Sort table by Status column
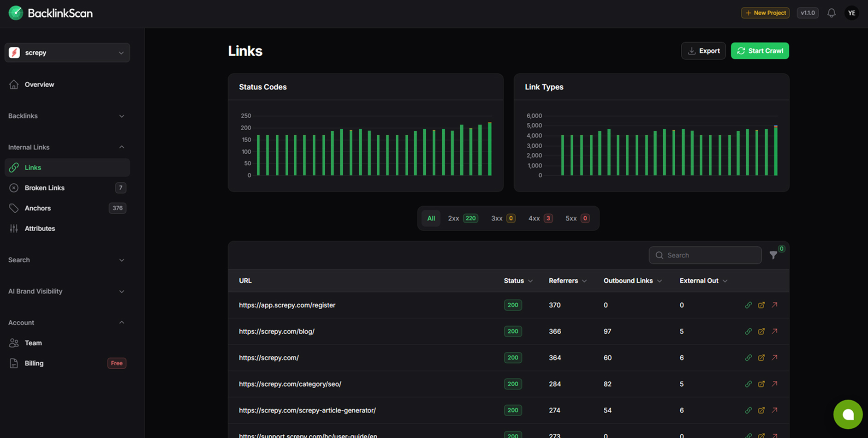 (518, 281)
